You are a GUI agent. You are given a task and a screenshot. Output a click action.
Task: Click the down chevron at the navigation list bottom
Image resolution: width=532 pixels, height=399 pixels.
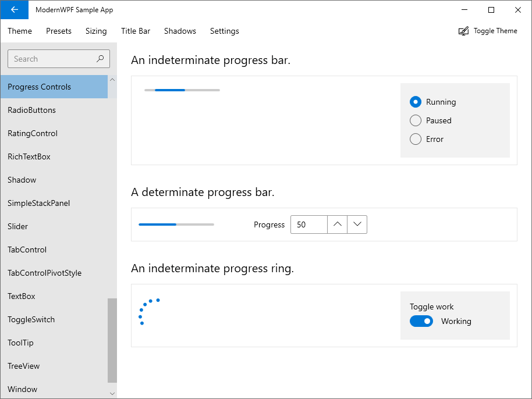[112, 393]
